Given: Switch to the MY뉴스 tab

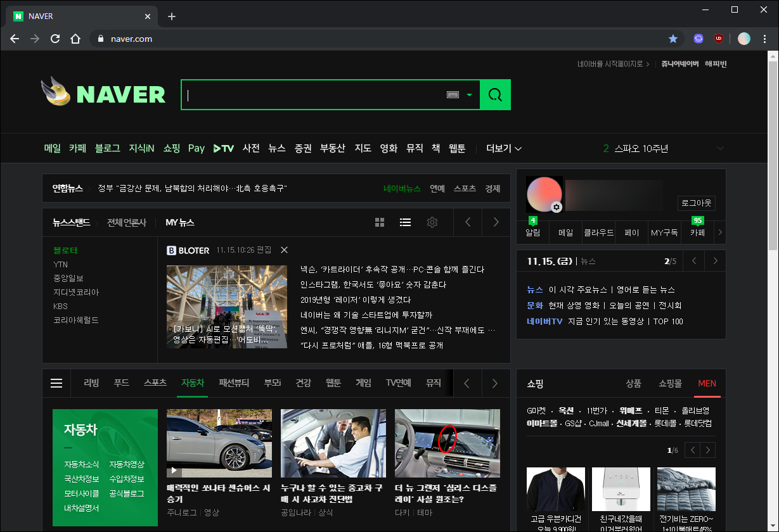Looking at the screenshot, I should 180,222.
